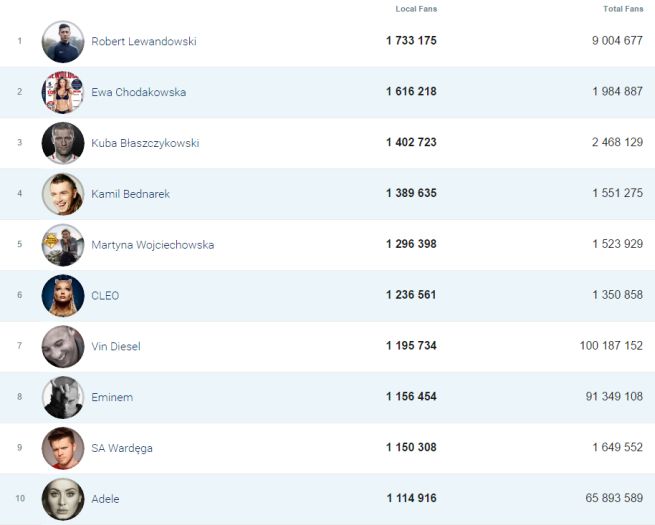Click Vin Diesel's profile photo
The image size is (655, 525).
click(63, 347)
